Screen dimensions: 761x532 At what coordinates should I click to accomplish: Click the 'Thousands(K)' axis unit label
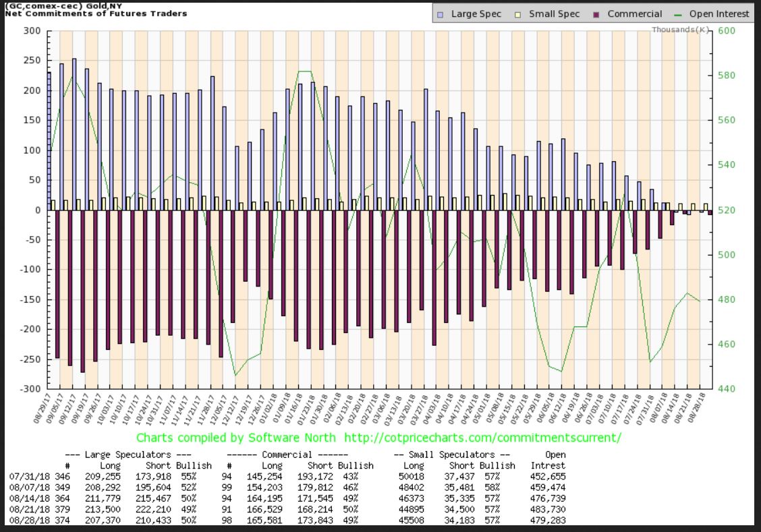pyautogui.click(x=680, y=30)
